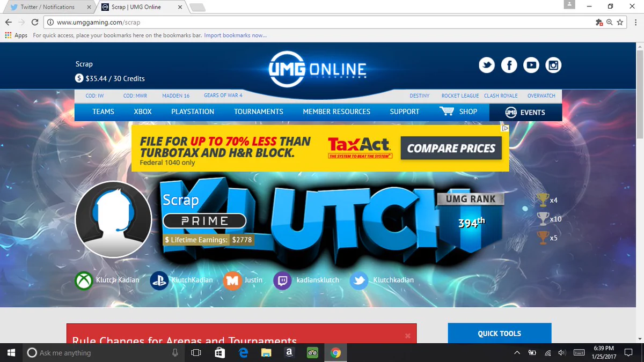Open UMG YouTube social icon
Screen dimensions: 644x362
531,65
